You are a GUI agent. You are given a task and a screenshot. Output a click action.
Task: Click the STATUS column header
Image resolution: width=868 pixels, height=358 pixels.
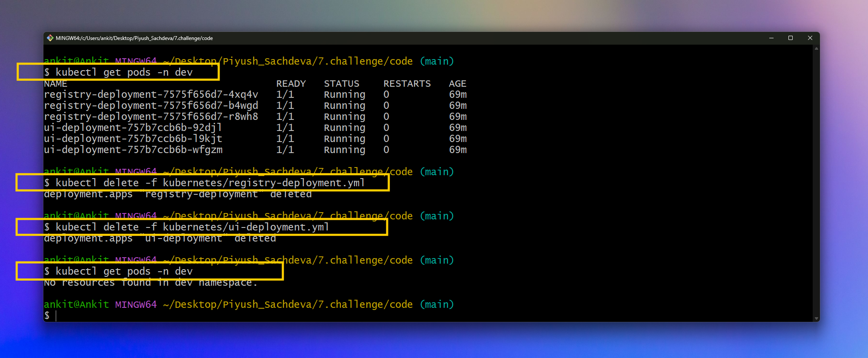click(x=342, y=83)
